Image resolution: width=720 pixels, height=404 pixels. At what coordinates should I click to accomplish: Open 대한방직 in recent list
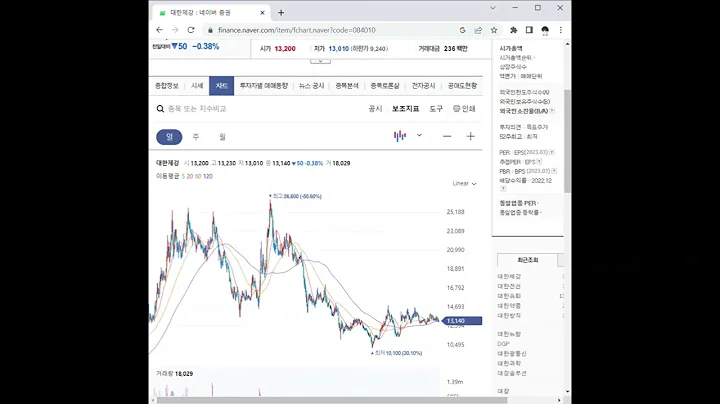pos(509,316)
